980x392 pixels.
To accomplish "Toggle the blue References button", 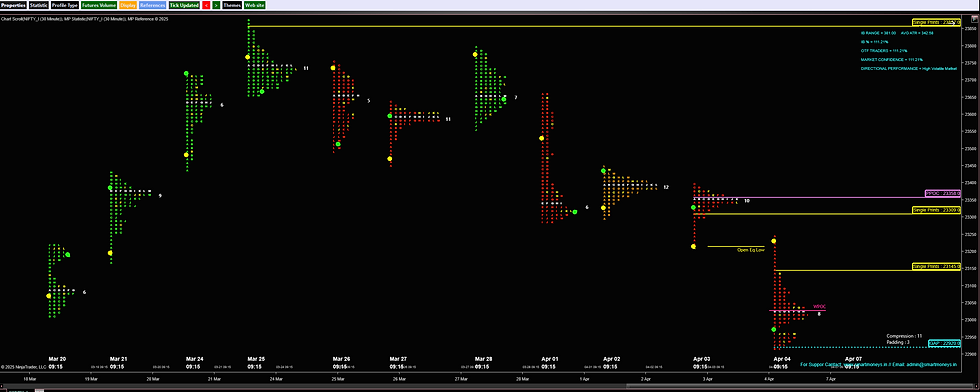I will point(153,5).
